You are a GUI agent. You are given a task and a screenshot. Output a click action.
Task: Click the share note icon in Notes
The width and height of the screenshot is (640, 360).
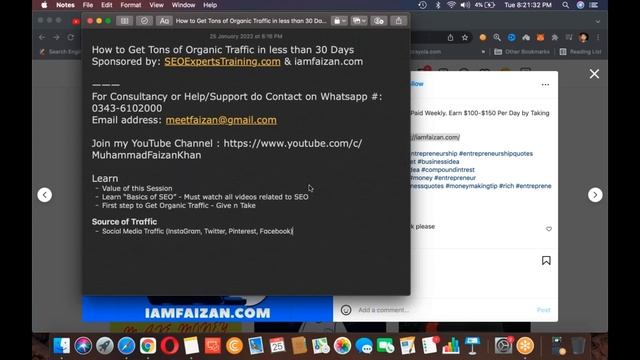pos(399,21)
